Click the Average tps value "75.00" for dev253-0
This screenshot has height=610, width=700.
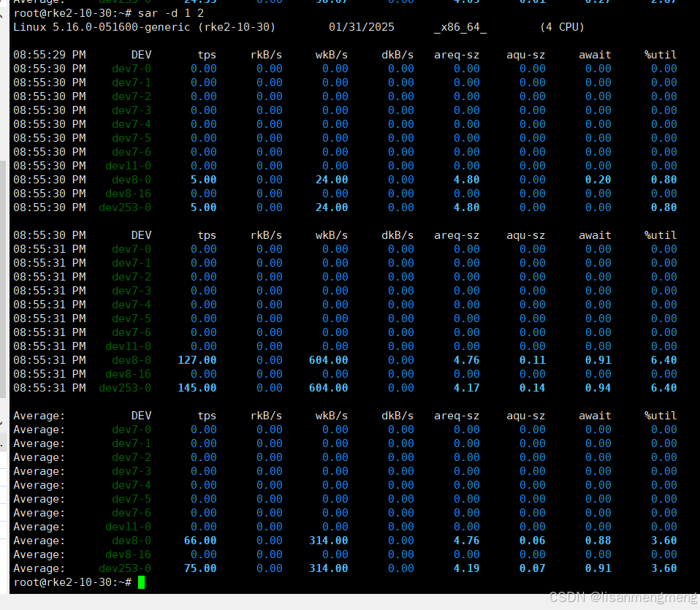tap(200, 568)
